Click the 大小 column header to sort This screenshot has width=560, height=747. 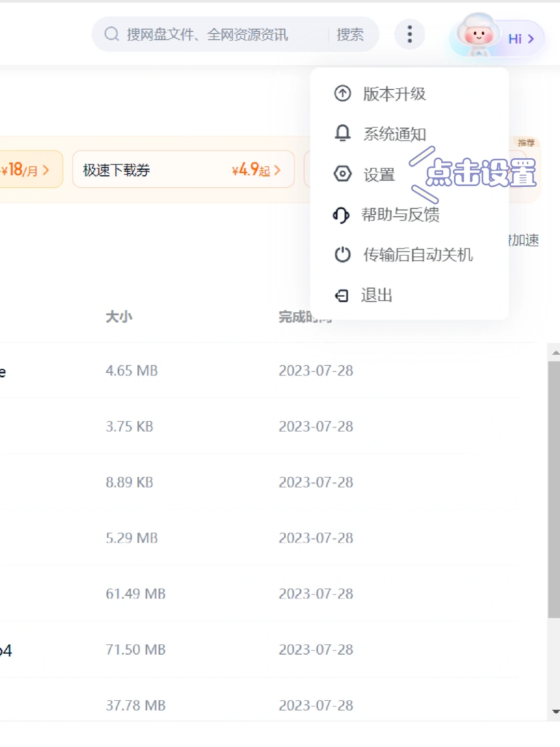click(119, 317)
